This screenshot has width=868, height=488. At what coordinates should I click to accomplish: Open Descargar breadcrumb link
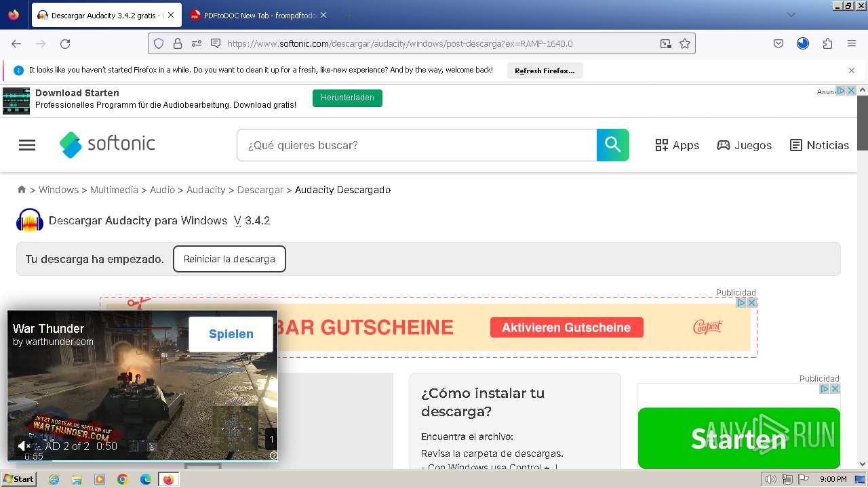pos(260,190)
